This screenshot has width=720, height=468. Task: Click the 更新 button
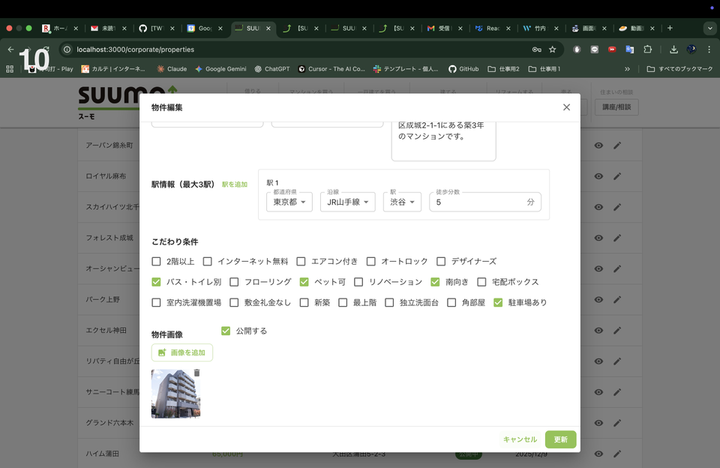pyautogui.click(x=560, y=440)
